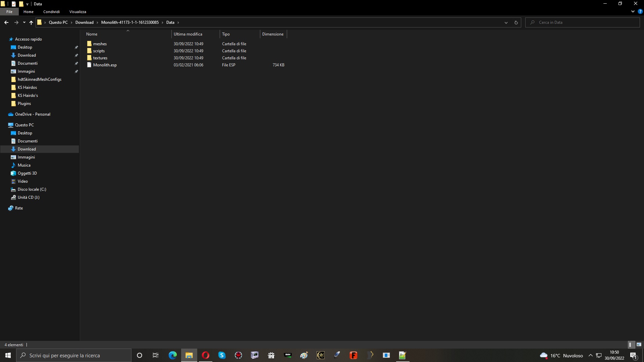The image size is (644, 362).
Task: Go up one folder level
Action: (31, 22)
